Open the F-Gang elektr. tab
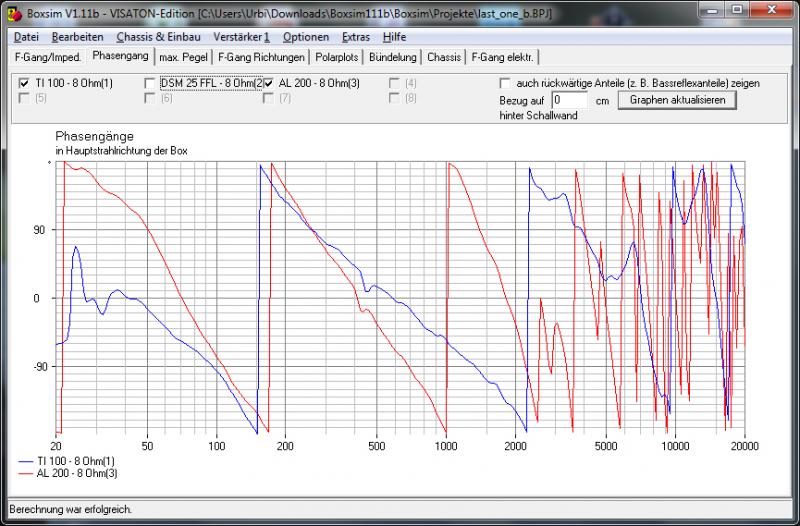This screenshot has width=800, height=526. tap(502, 57)
